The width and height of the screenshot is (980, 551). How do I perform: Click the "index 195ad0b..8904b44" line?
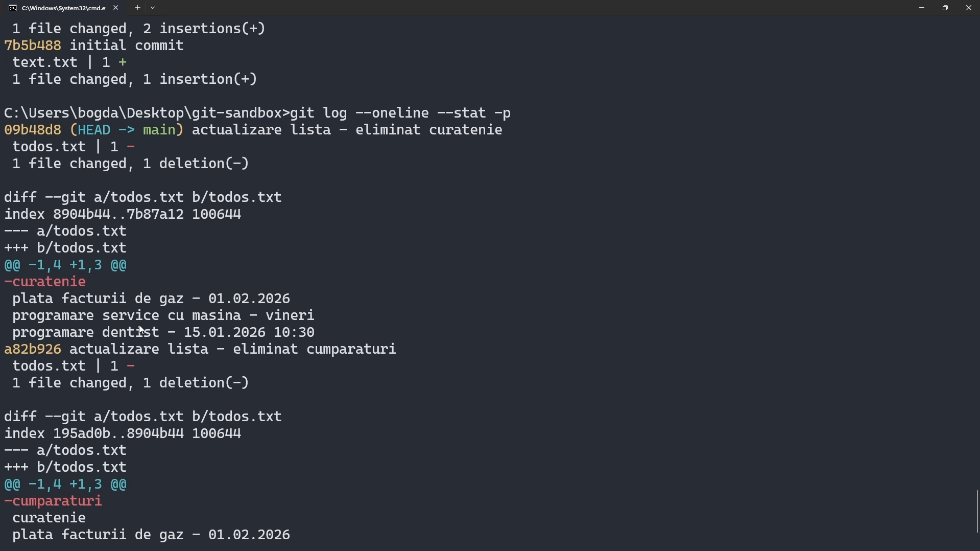pyautogui.click(x=123, y=433)
